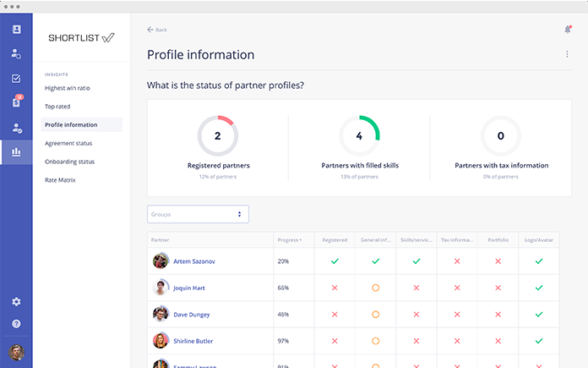Select Highest win ratio in Insights menu
The height and width of the screenshot is (368, 588).
point(68,88)
